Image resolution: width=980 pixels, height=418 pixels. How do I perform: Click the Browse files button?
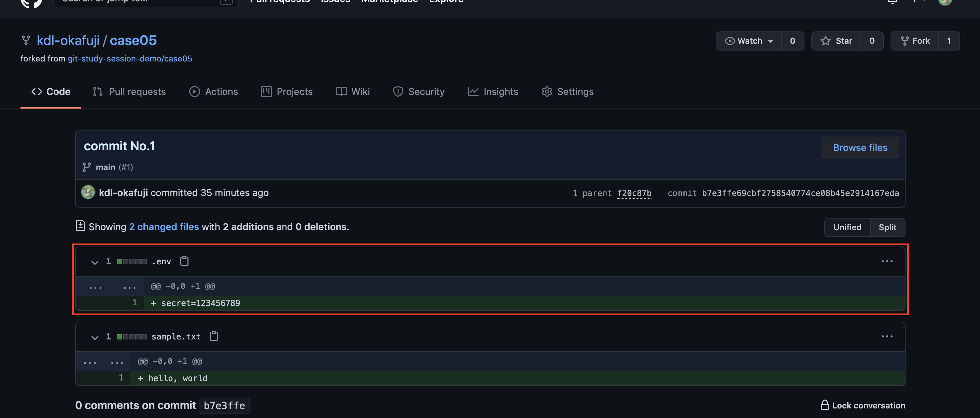tap(860, 148)
